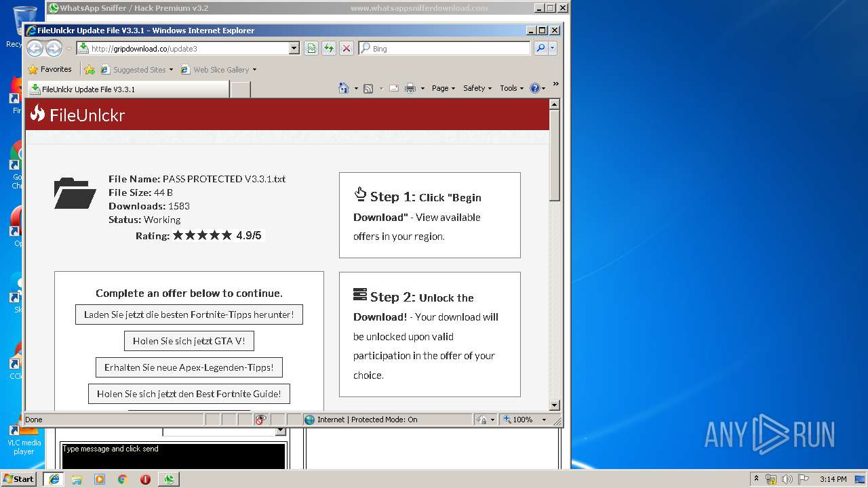The height and width of the screenshot is (488, 868).
Task: Add page to Favorites bar icon
Action: coord(90,69)
